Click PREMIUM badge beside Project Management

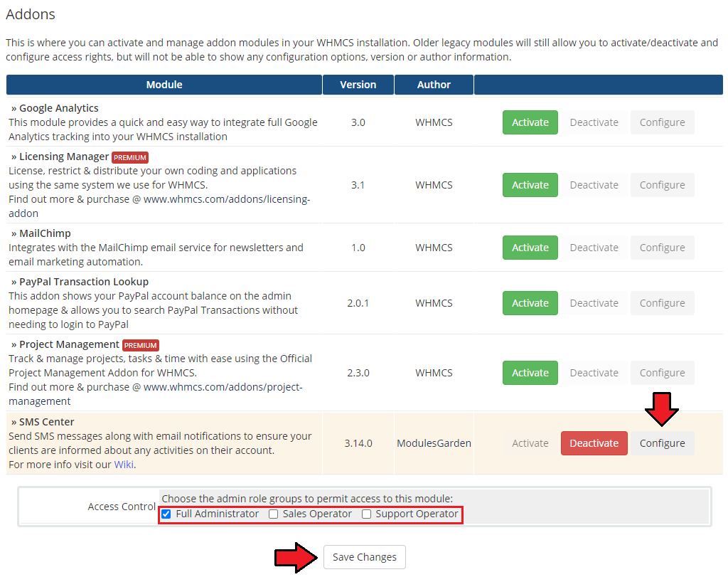(141, 345)
